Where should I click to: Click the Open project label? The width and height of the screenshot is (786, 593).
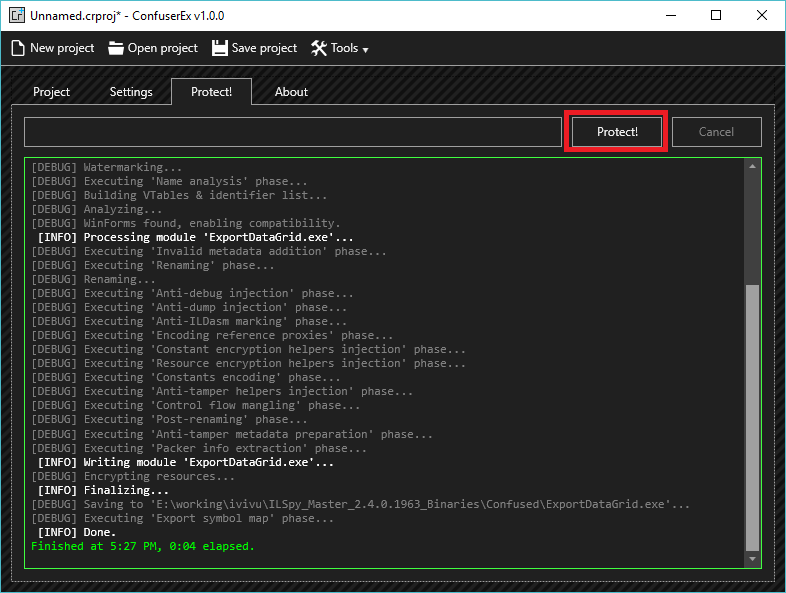[x=162, y=48]
